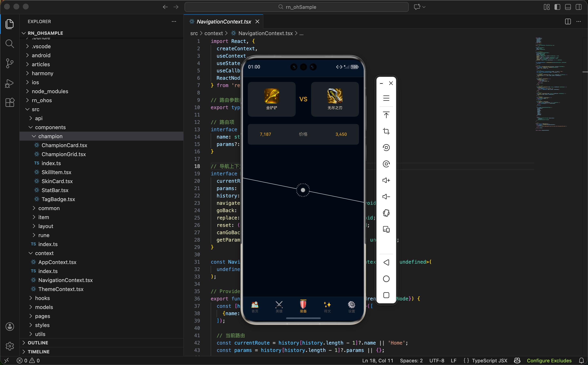Expand the OUTLINE section
This screenshot has height=365, width=588.
click(x=38, y=343)
